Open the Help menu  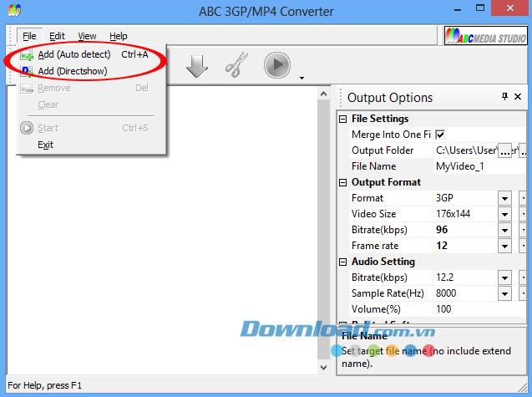pyautogui.click(x=119, y=36)
